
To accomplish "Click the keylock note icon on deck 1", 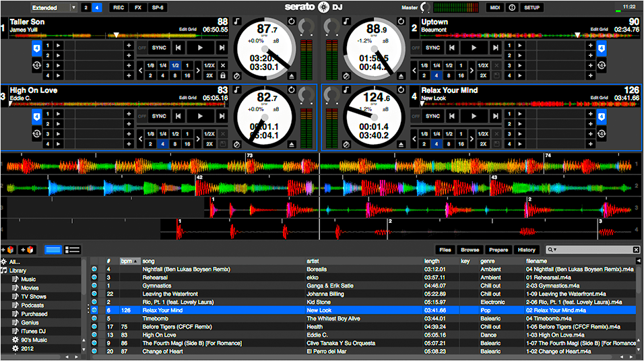I will [237, 22].
